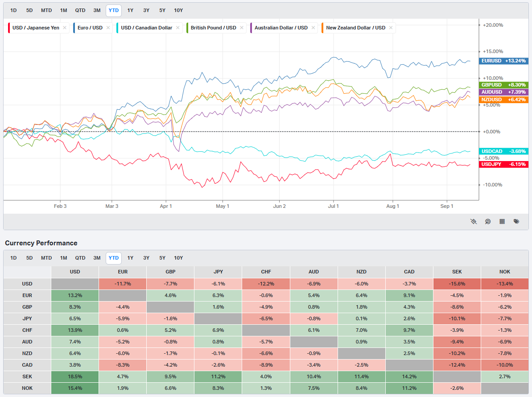Click the Australian Dollar / USD legend label
The height and width of the screenshot is (397, 532).
(x=281, y=28)
